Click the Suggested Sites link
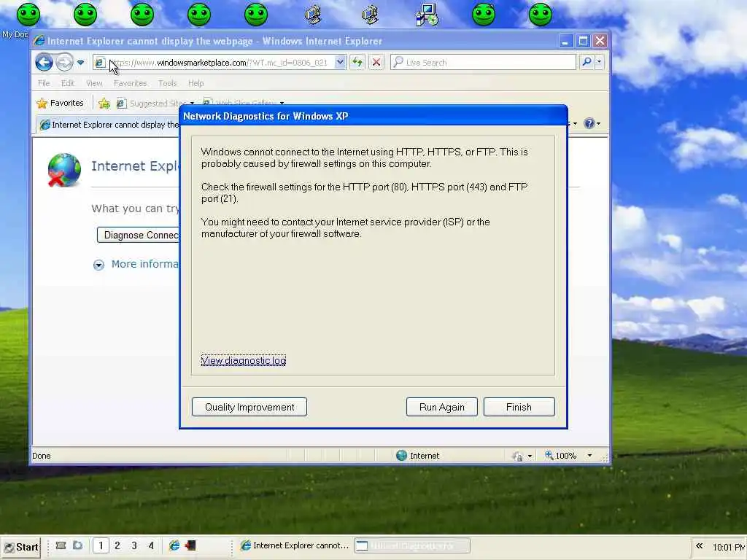Image resolution: width=747 pixels, height=560 pixels. coord(152,103)
